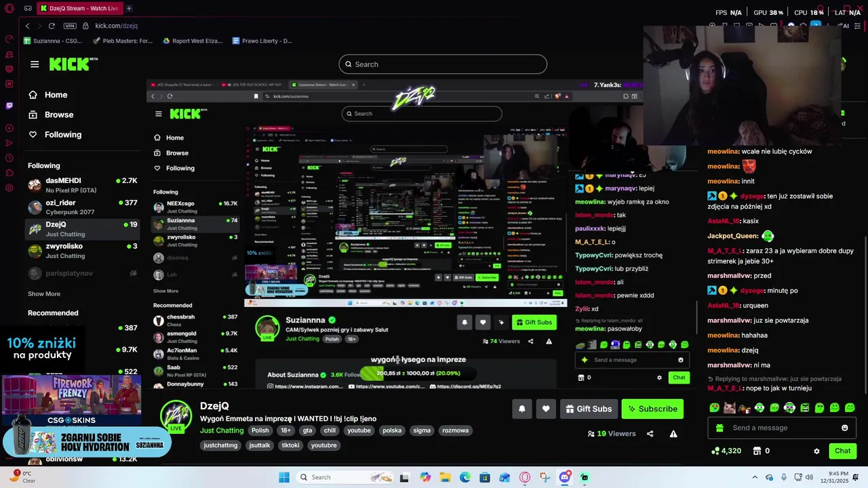
Task: Click the notification bell for DzejQ
Action: pos(521,409)
